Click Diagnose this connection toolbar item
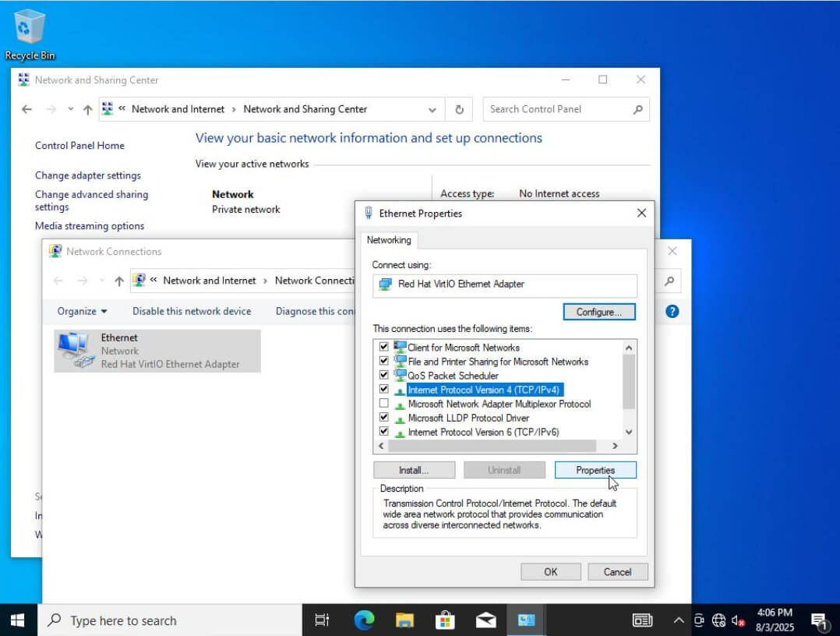Viewport: 840px width, 636px height. [x=315, y=311]
